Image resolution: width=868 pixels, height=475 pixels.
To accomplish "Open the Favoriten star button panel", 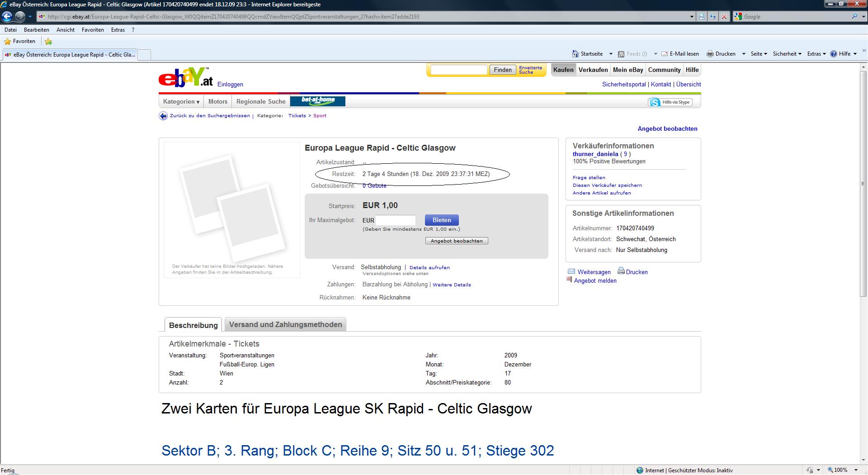I will pos(19,41).
